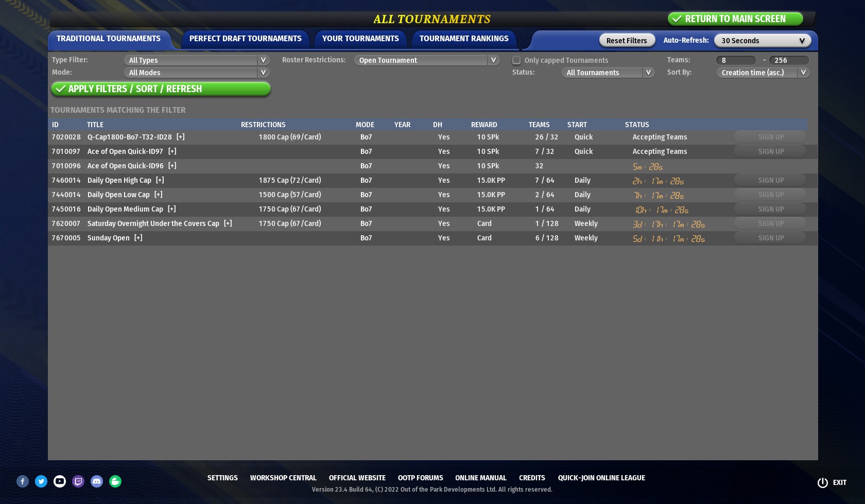The width and height of the screenshot is (865, 504).
Task: Open the Facebook social icon
Action: tap(23, 481)
